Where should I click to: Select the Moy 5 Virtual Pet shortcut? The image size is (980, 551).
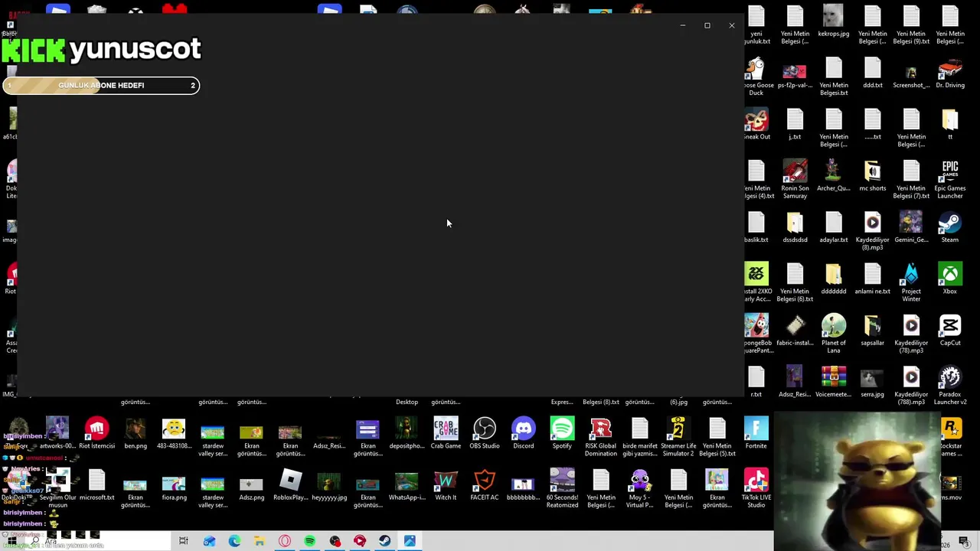click(x=639, y=488)
